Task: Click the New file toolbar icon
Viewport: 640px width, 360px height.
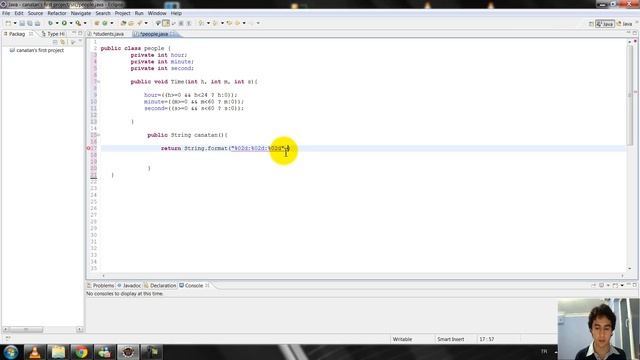Action: 8,23
